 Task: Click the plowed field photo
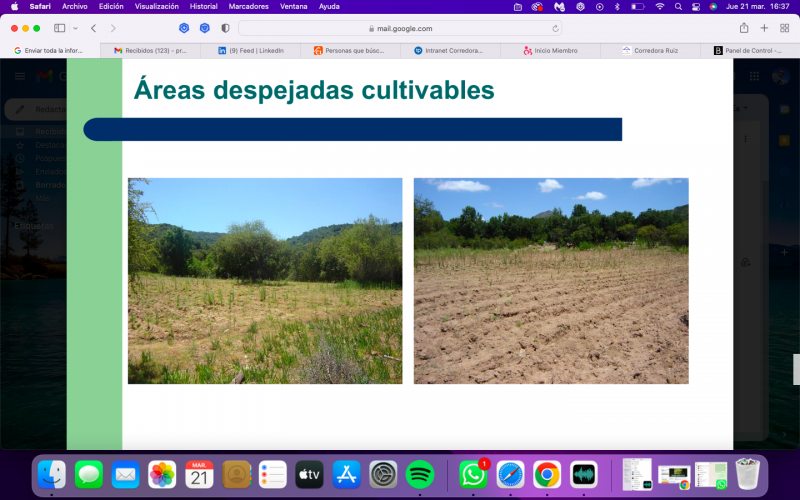pyautogui.click(x=551, y=281)
